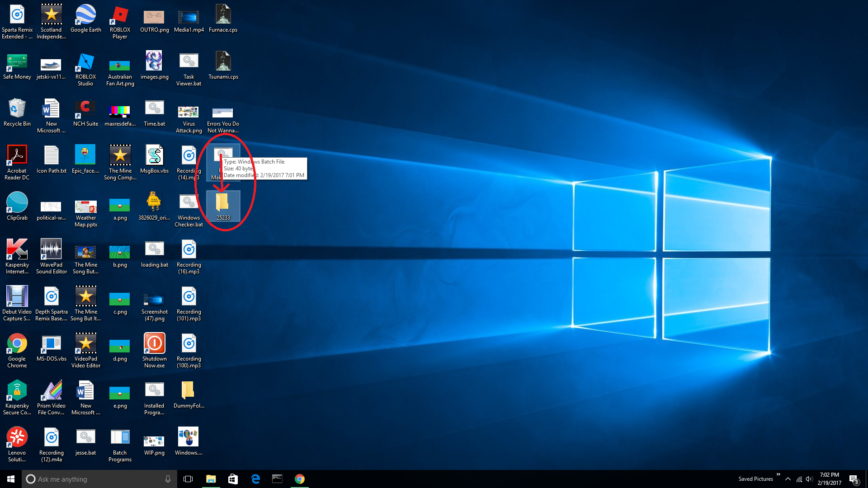
Task: Open the Windows Start menu
Action: (11, 479)
